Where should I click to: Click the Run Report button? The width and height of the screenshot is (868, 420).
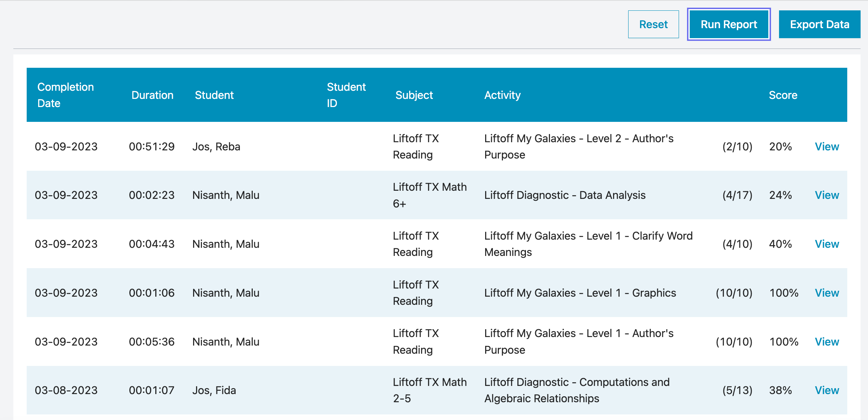tap(729, 24)
